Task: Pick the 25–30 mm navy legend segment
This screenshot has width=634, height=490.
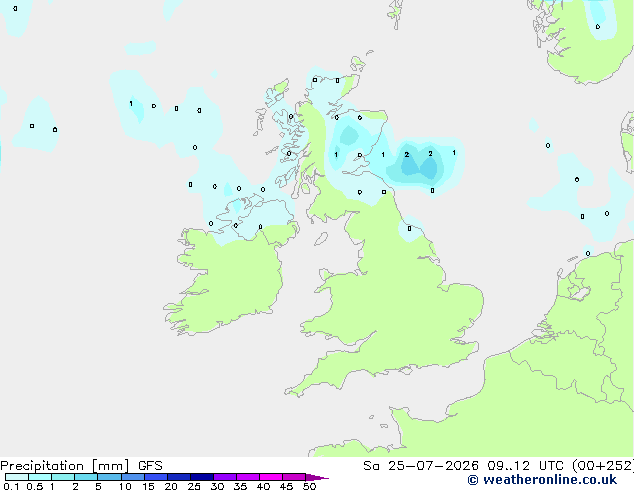Action: coord(201,477)
